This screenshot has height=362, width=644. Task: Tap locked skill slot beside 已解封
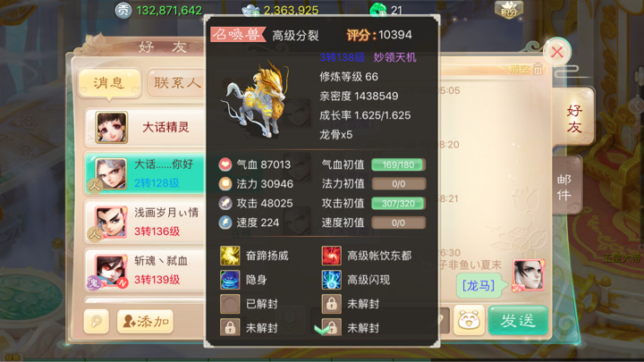coord(332,304)
